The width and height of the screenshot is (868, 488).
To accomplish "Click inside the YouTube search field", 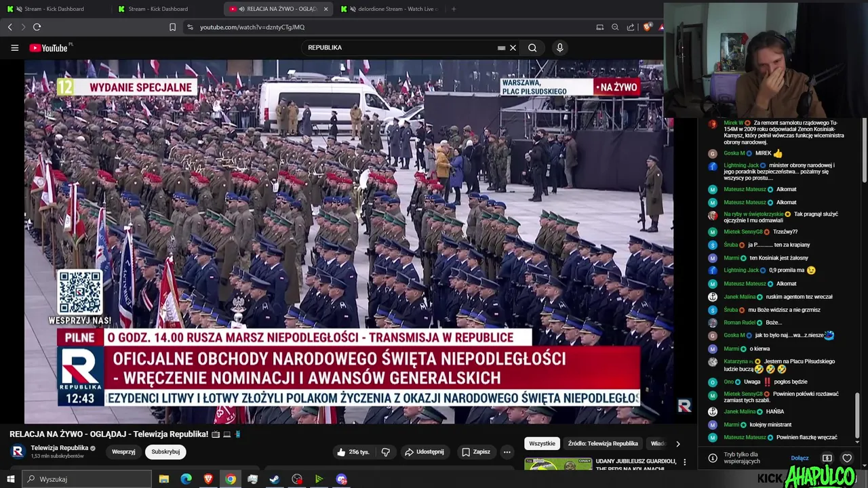I will point(400,48).
